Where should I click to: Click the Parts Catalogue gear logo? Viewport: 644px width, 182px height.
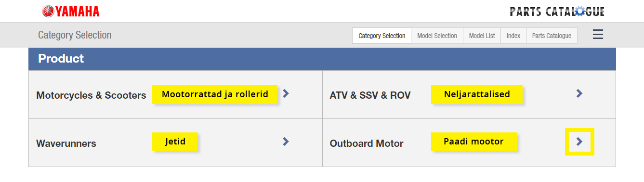(x=557, y=11)
